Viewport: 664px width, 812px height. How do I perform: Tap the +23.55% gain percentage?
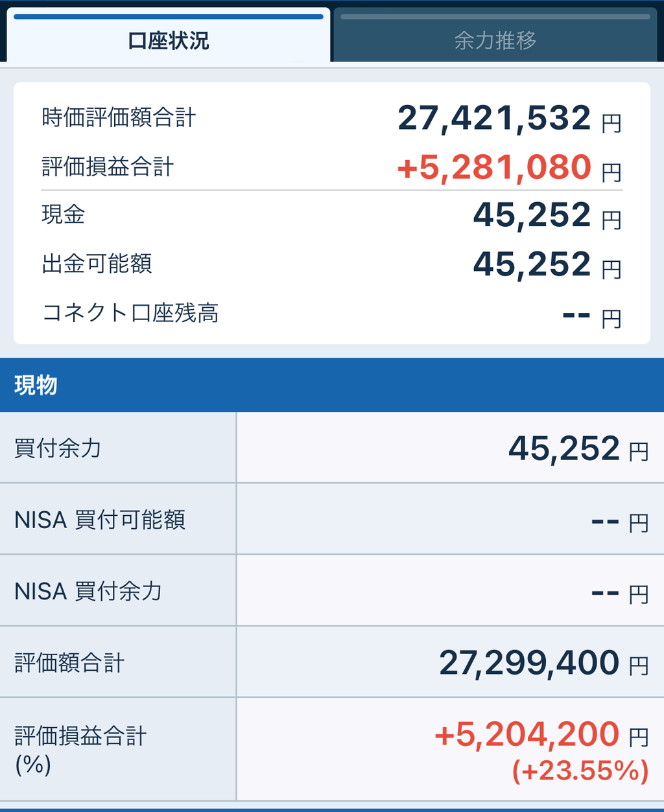pyautogui.click(x=580, y=771)
